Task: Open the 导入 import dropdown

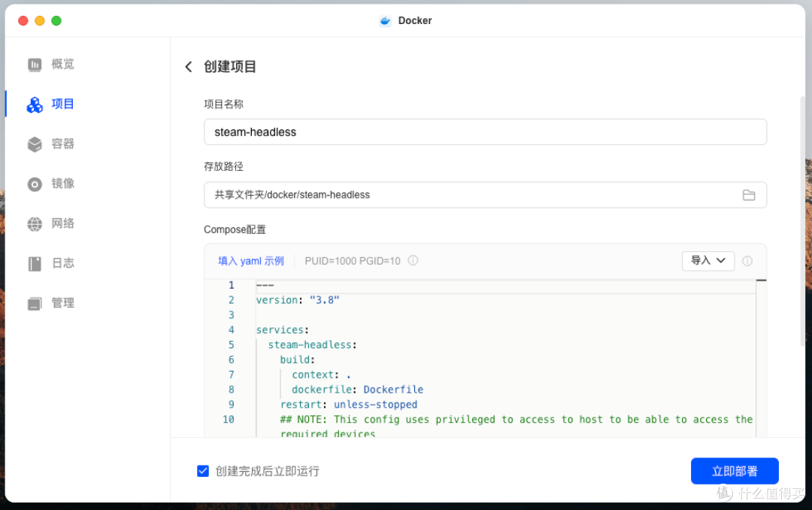Action: [707, 260]
